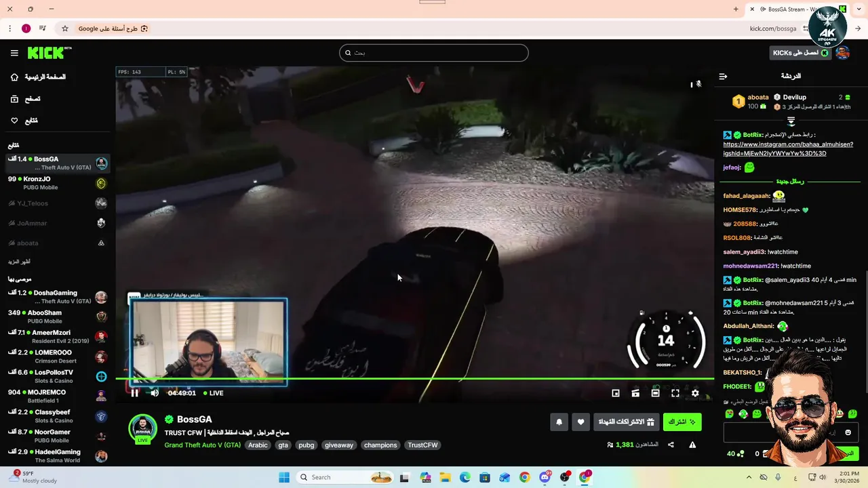Click the Kick search field
This screenshot has height=488, width=868.
(434, 53)
